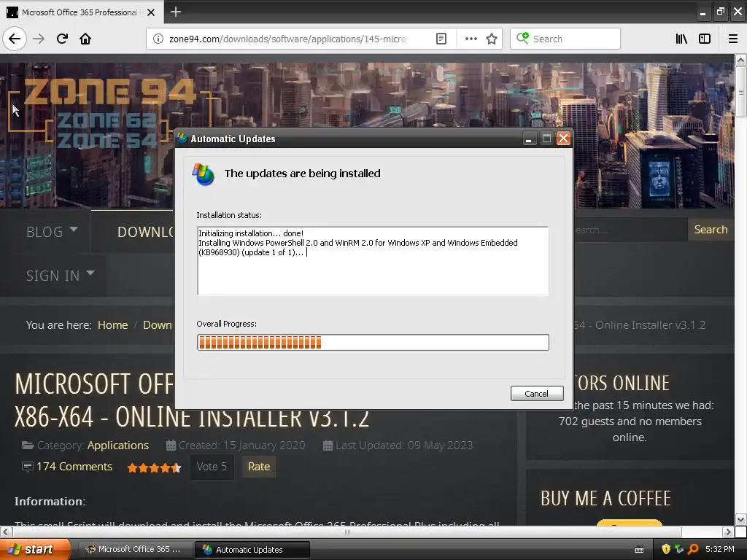This screenshot has height=560, width=747.
Task: Open the 174 Comments link
Action: (x=74, y=467)
